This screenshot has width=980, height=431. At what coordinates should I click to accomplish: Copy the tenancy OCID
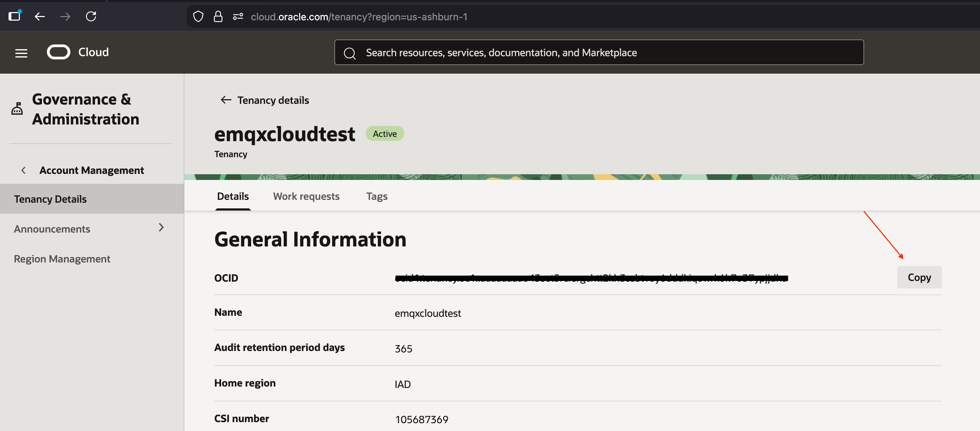919,277
